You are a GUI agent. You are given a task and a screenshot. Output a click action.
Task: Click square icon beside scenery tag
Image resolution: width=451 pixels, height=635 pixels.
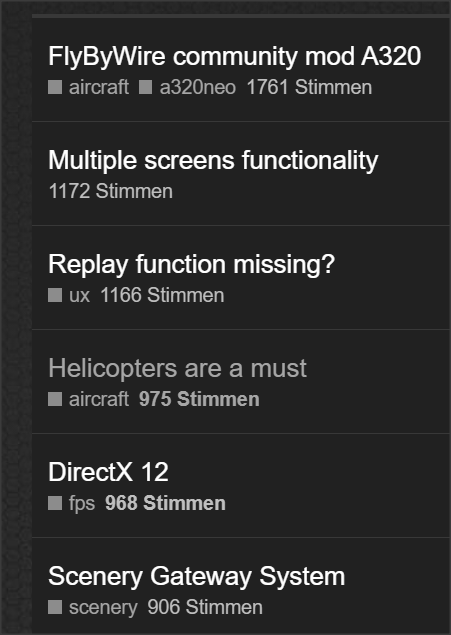[55, 607]
